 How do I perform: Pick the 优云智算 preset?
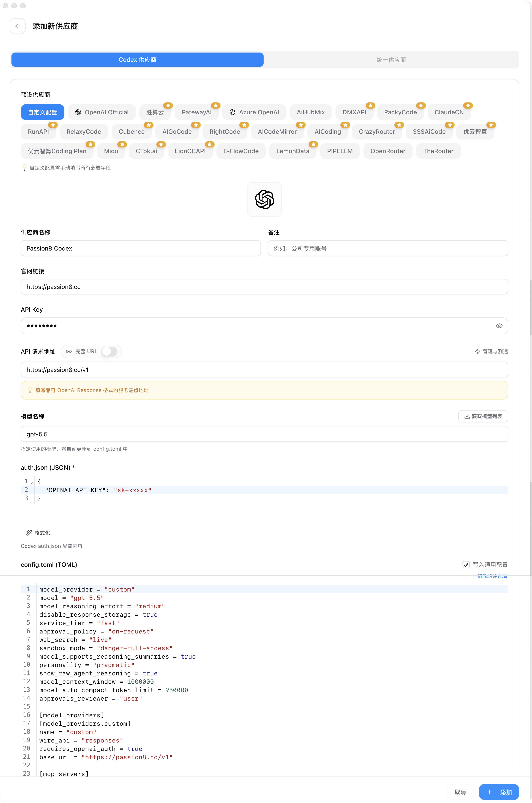[x=475, y=131]
